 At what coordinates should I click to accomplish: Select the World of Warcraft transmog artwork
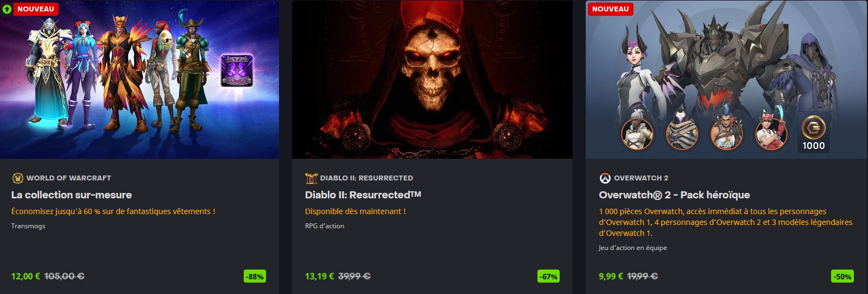(140, 79)
